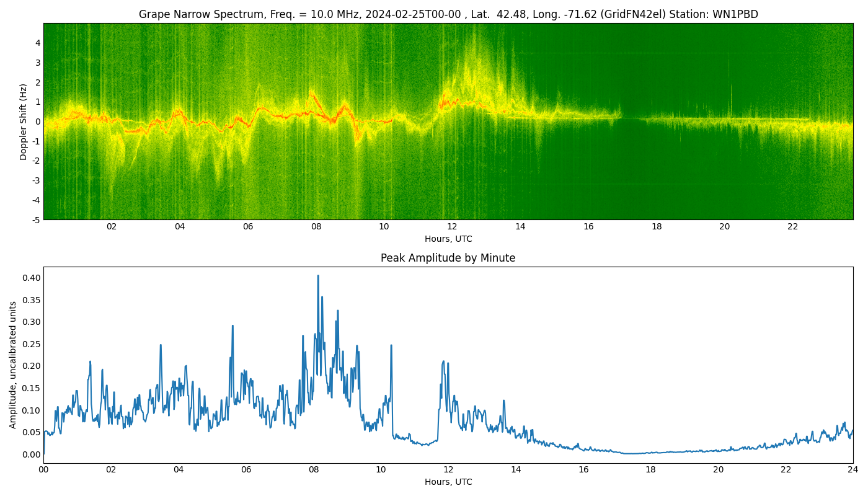Click the amplitude peak near 12 UTC
Screen dimensions: 868x496
click(x=443, y=361)
